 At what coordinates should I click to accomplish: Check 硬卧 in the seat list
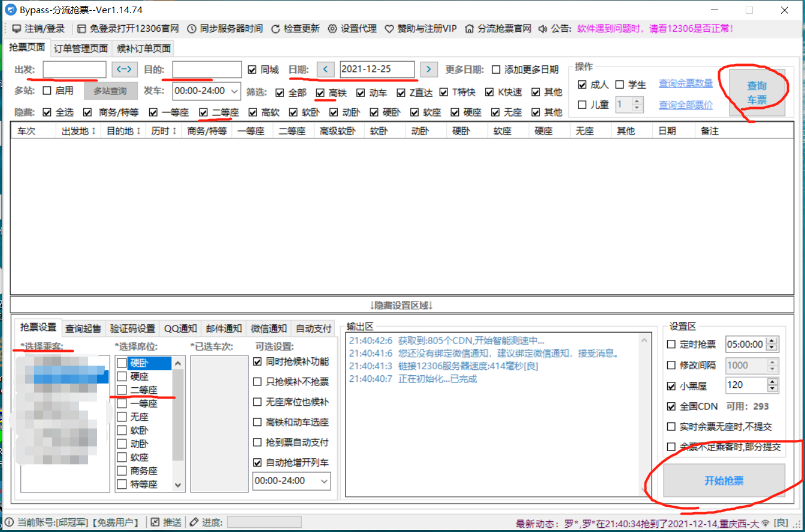tap(122, 363)
